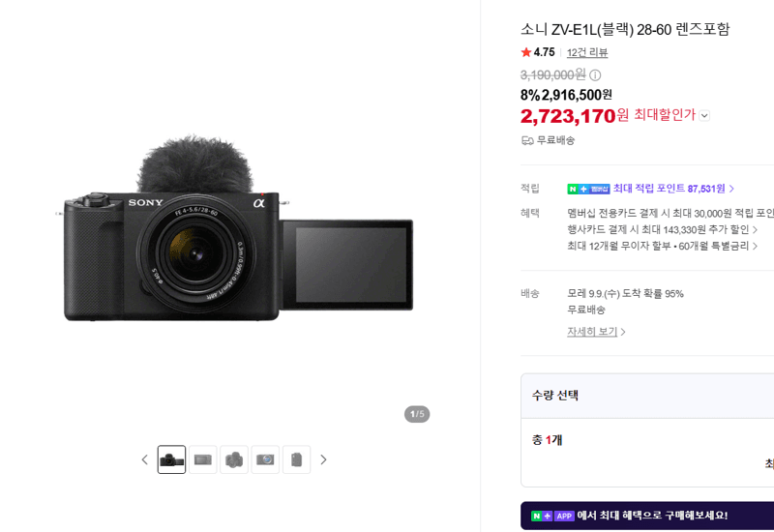Open the 12건 리뷰 reviews link
Image resolution: width=774 pixels, height=532 pixels.
tap(587, 52)
